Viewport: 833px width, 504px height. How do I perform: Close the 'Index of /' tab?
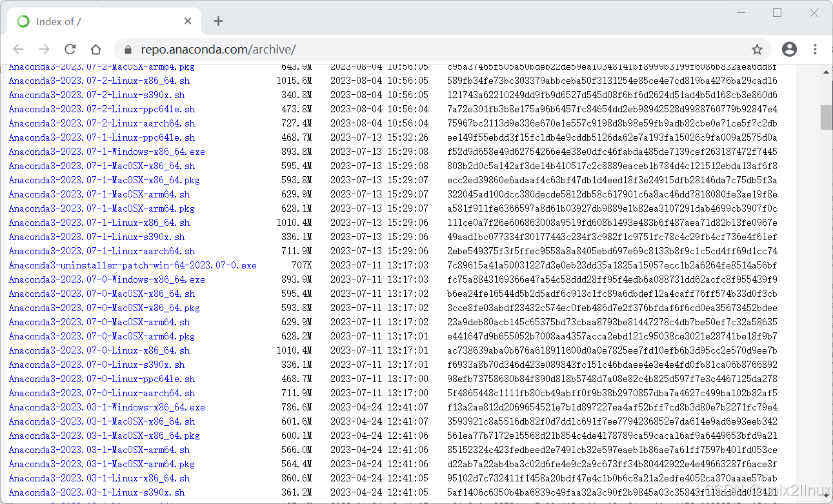coord(188,21)
